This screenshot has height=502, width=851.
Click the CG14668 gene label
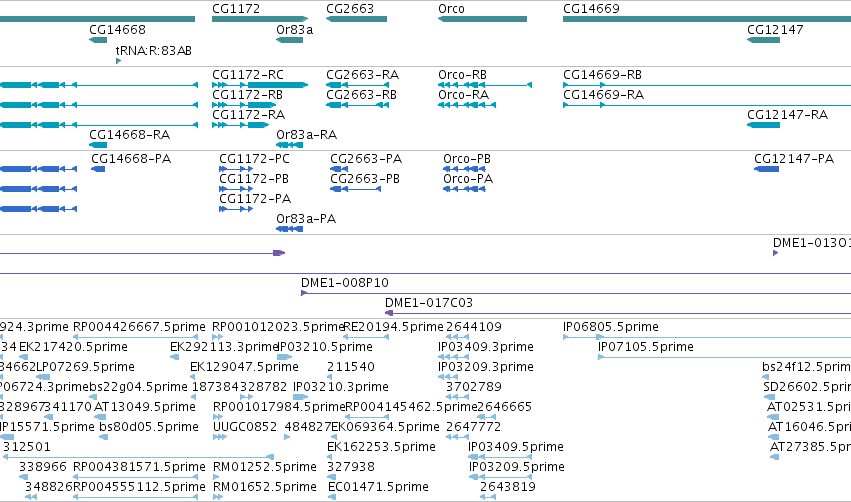pos(117,30)
